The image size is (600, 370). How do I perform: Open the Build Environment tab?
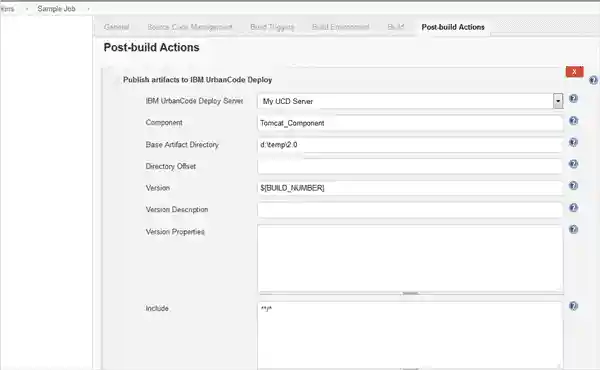(341, 27)
